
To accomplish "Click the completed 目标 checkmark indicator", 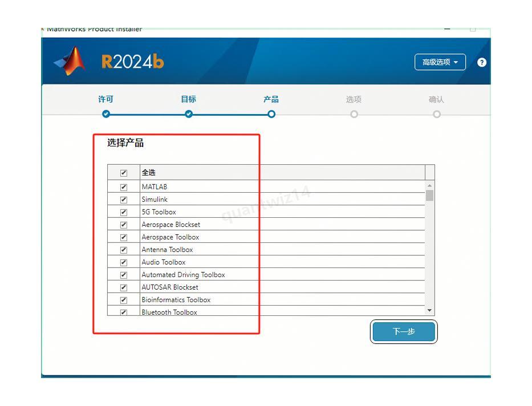I will click(x=188, y=113).
